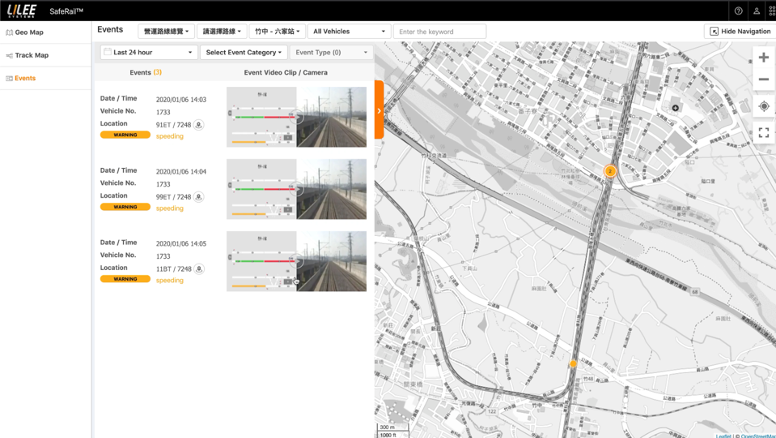Open the All Vehicles dropdown

[349, 31]
